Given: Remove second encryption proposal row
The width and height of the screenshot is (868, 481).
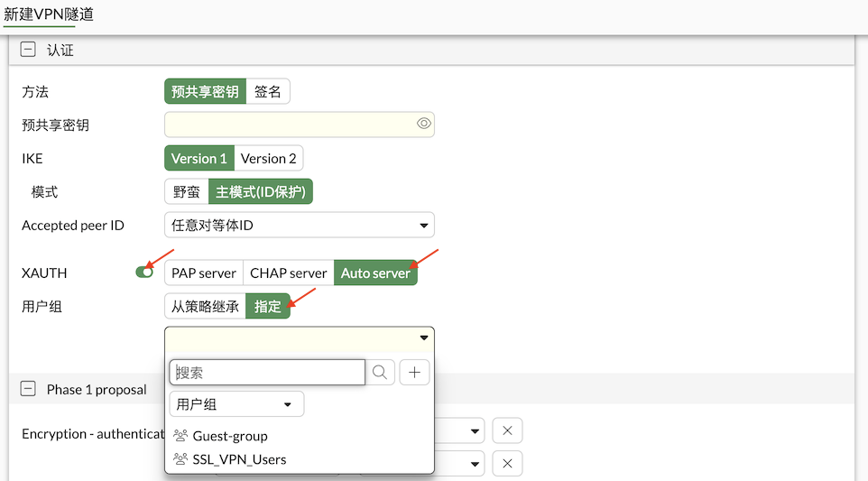Looking at the screenshot, I should pos(507,463).
